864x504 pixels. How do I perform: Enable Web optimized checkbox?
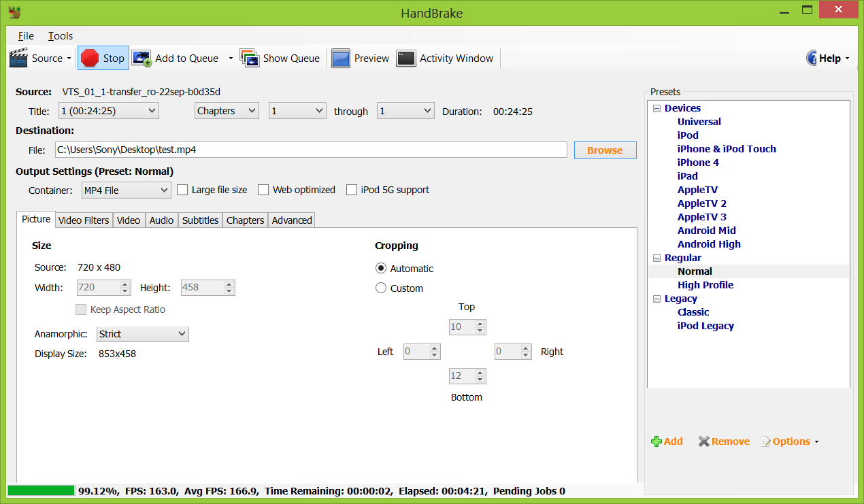pyautogui.click(x=263, y=190)
